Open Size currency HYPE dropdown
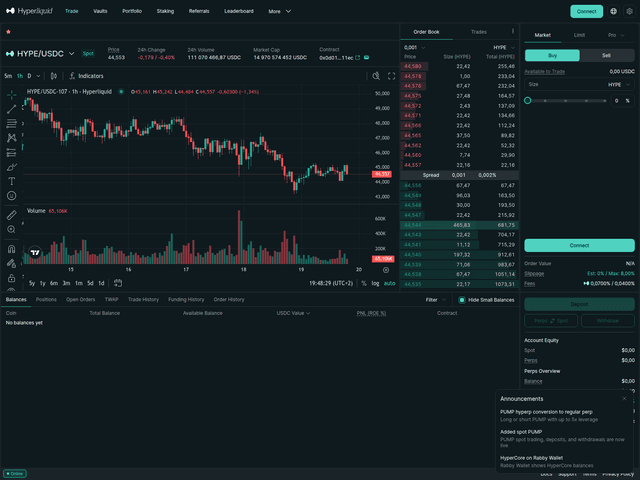Screen dimensions: 640x480 (619, 84)
